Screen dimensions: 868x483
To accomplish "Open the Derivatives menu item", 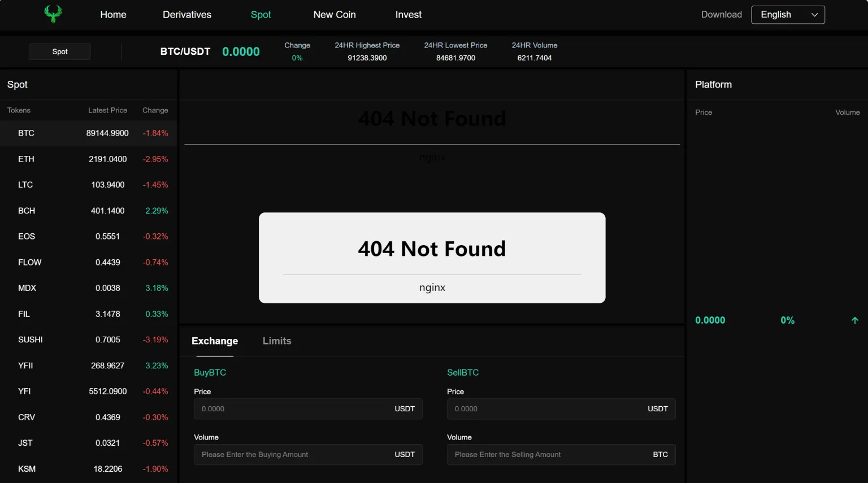I will [x=187, y=15].
